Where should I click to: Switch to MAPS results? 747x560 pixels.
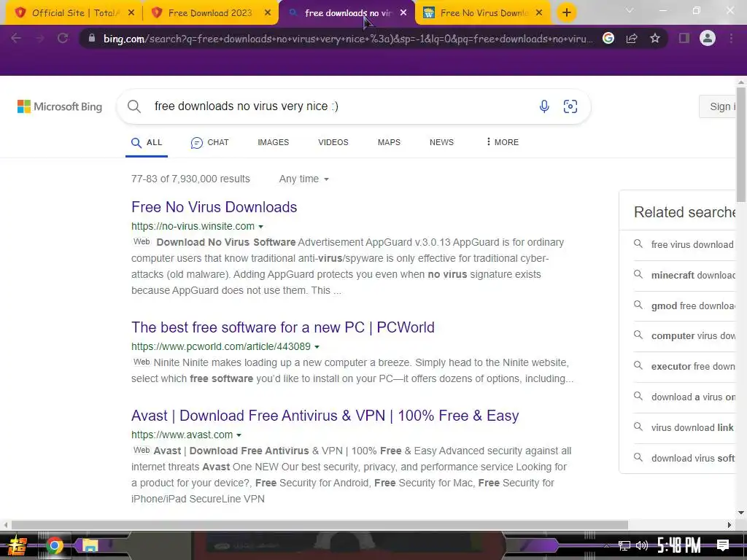[x=389, y=142]
